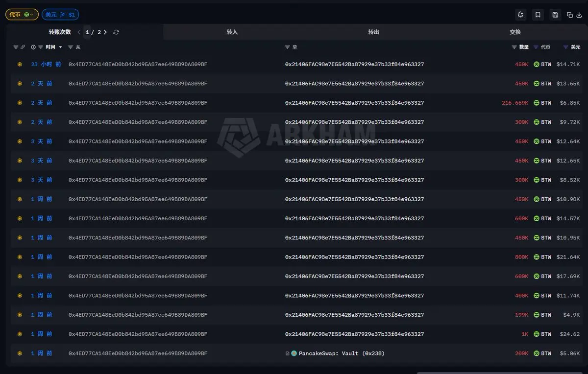588x374 pixels.
Task: Sort by the 时间 column header
Action: [x=50, y=47]
